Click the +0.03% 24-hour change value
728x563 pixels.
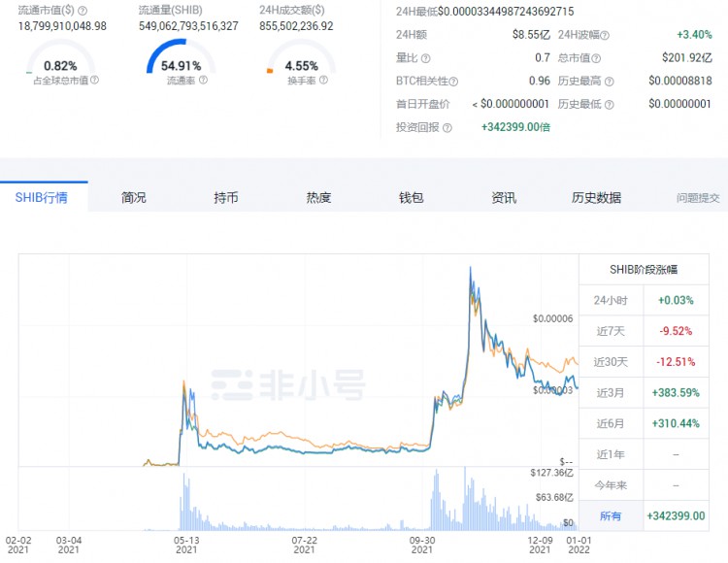click(676, 300)
